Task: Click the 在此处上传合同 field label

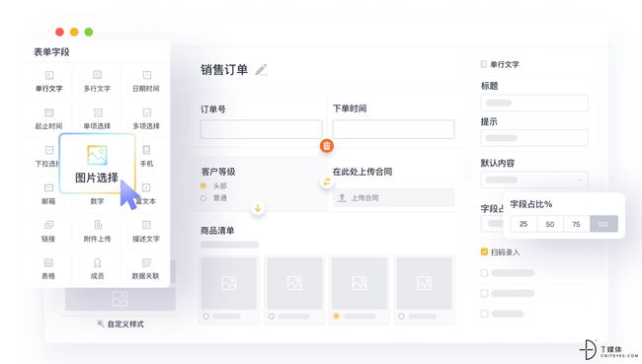Action: coord(362,172)
